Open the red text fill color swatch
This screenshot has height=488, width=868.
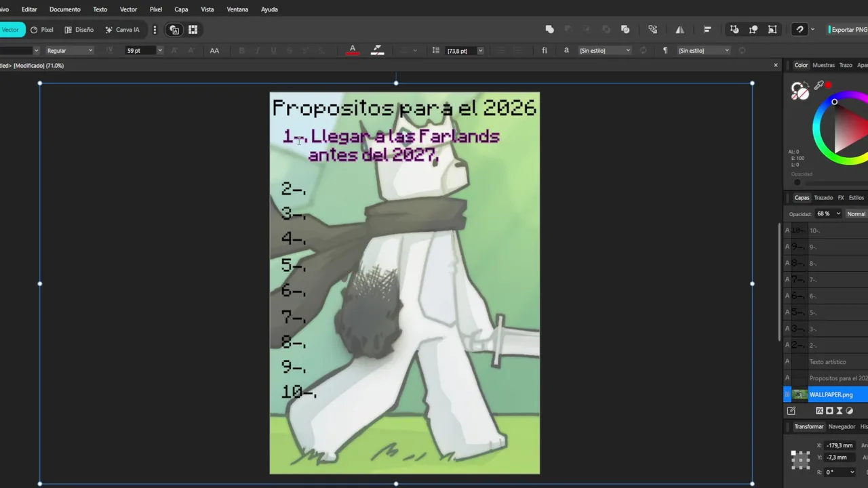point(352,50)
